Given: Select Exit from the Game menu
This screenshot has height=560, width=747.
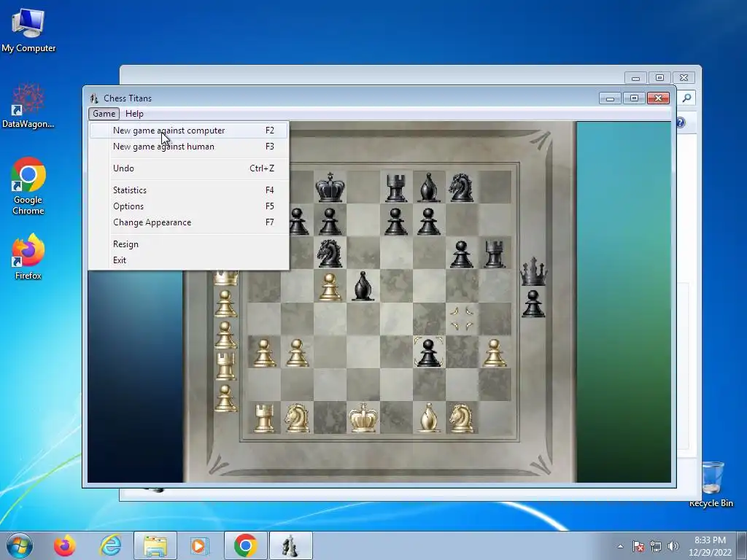Looking at the screenshot, I should (x=189, y=260).
